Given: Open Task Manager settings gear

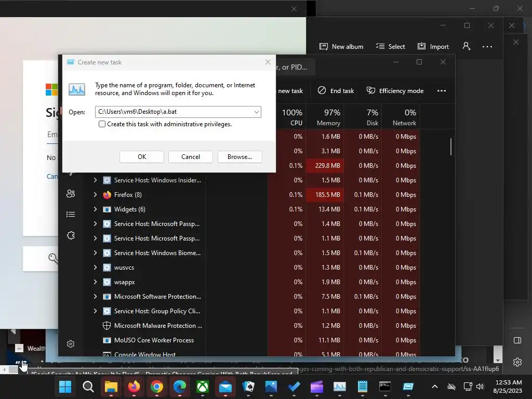Looking at the screenshot, I should (x=71, y=344).
